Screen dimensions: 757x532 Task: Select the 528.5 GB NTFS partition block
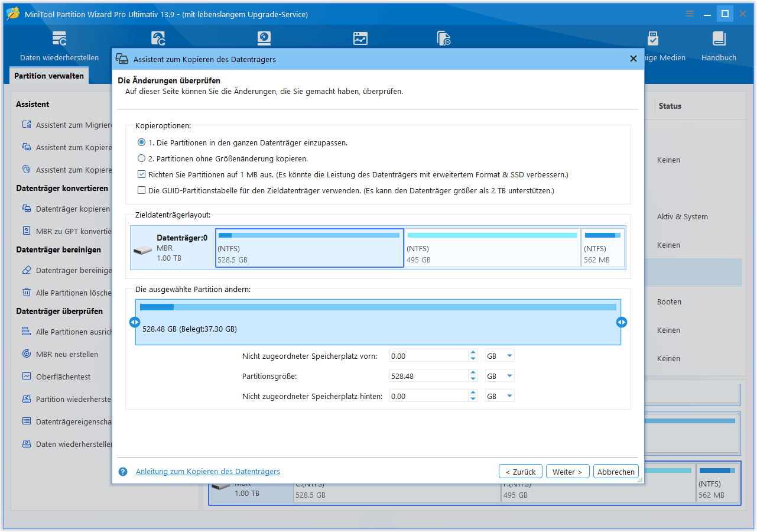tap(310, 248)
